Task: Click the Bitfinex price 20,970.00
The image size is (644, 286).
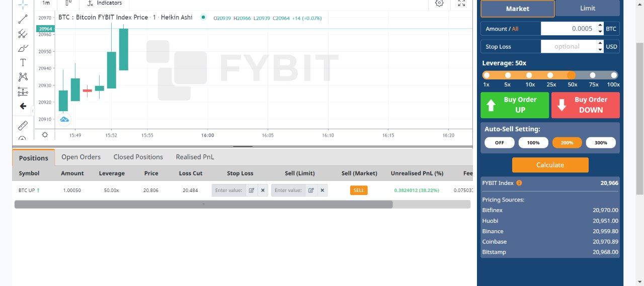Action: pyautogui.click(x=605, y=210)
